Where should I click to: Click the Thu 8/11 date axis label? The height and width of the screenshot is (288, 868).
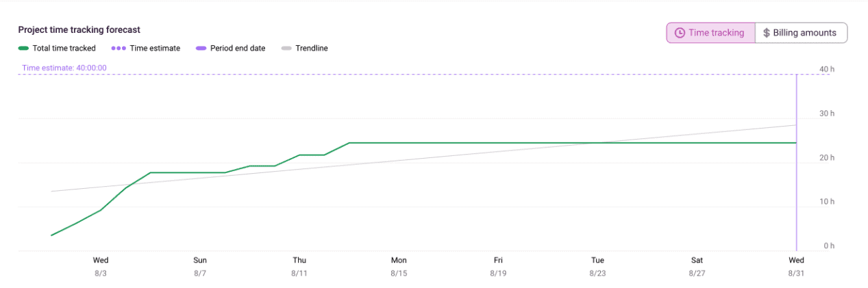point(299,266)
